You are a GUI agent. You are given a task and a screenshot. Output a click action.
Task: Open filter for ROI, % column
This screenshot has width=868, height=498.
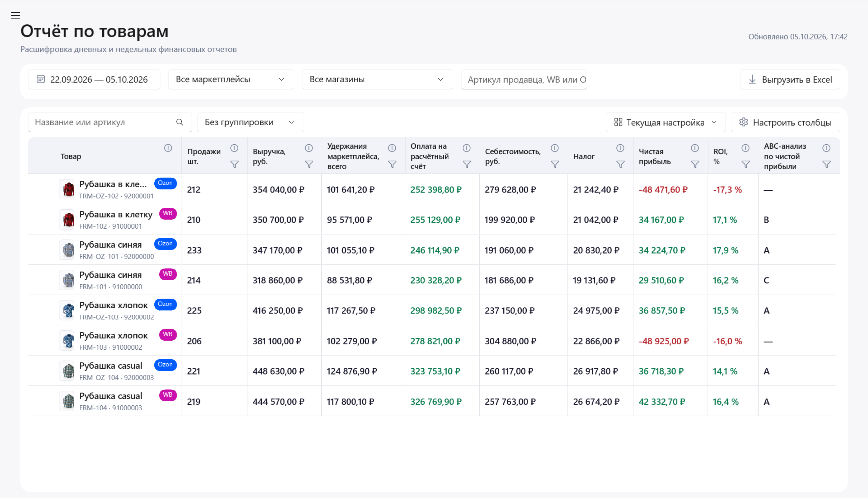click(x=746, y=164)
